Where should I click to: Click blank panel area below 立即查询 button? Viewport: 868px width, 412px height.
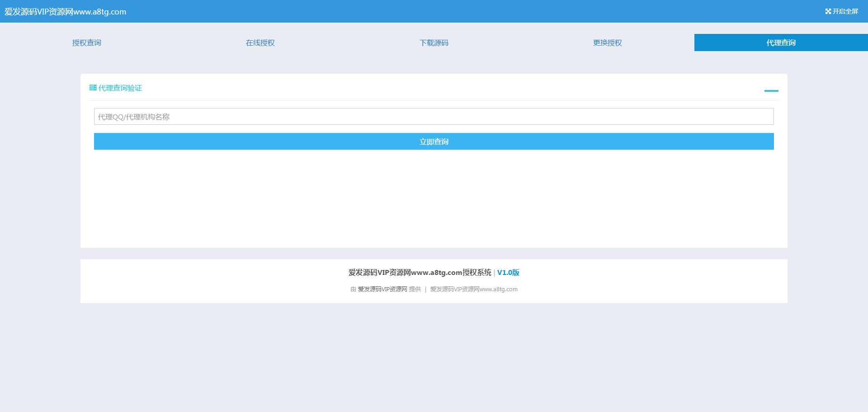pyautogui.click(x=434, y=199)
